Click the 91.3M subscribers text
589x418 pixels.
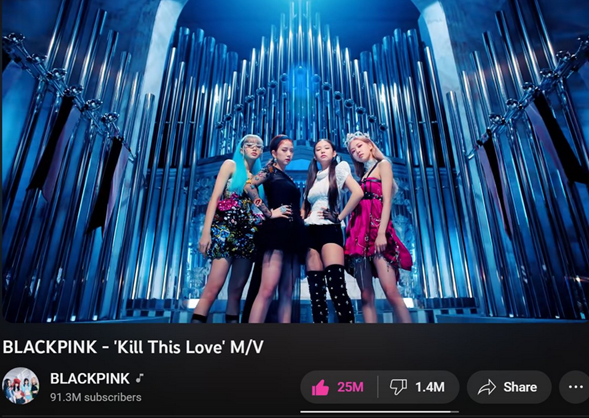click(x=96, y=397)
